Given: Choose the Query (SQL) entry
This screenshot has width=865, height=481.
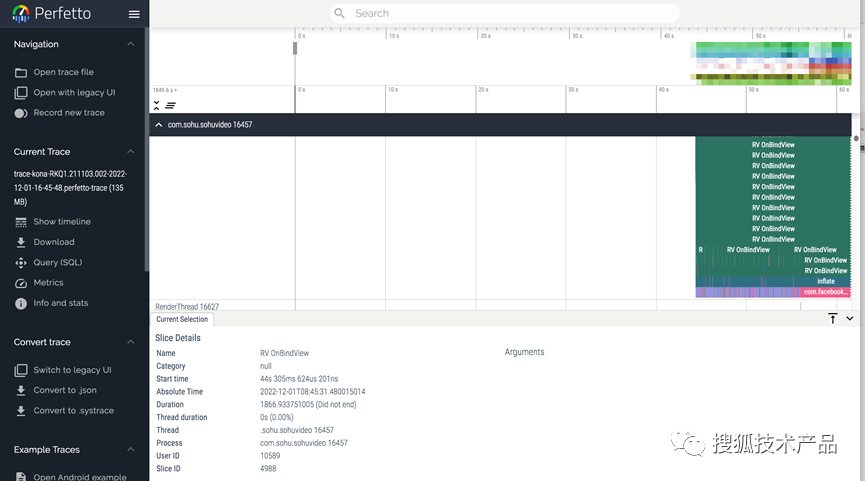Looking at the screenshot, I should pos(57,263).
